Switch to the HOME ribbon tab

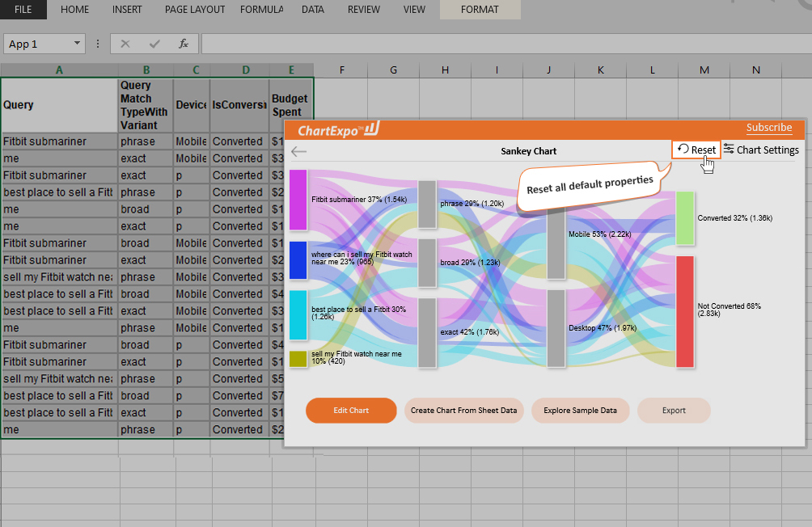click(74, 10)
